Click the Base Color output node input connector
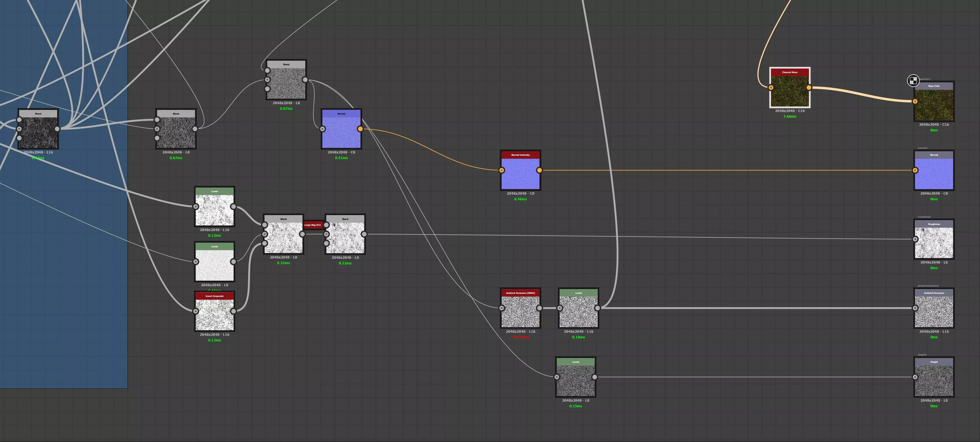The width and height of the screenshot is (980, 442). coord(915,101)
